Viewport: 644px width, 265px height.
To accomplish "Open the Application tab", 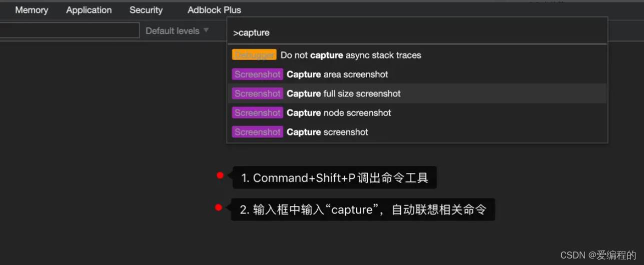I will pyautogui.click(x=89, y=10).
